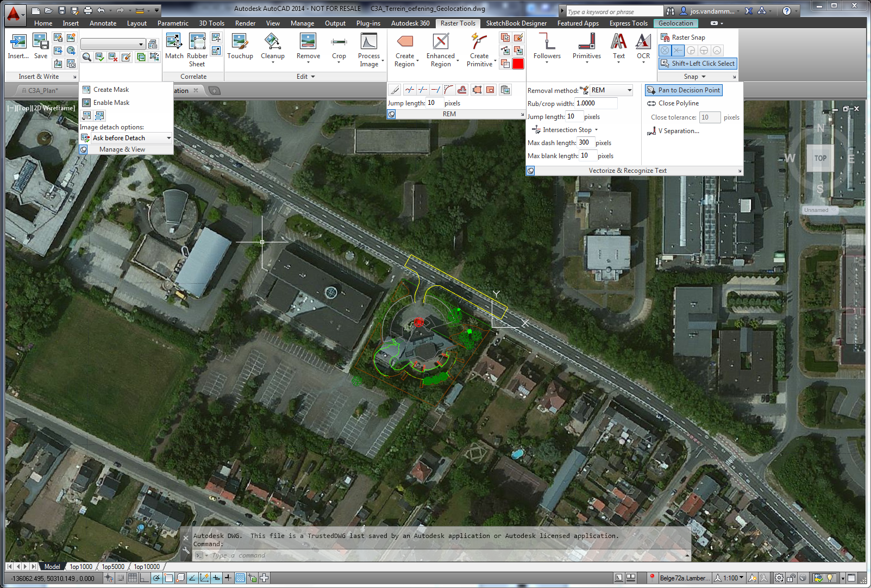This screenshot has width=871, height=588.
Task: Click the V Separation icon
Action: pos(651,131)
